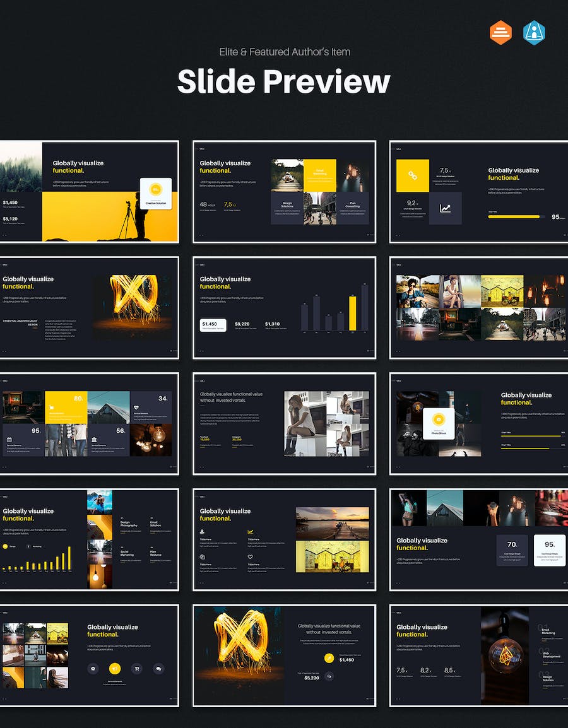Click the line chart icon tile
This screenshot has height=728, width=568.
coord(446,208)
